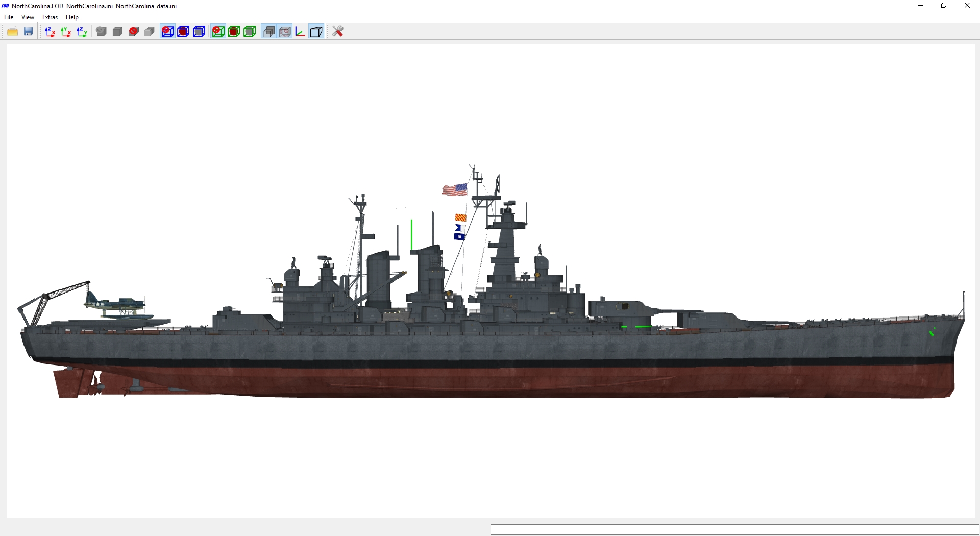Open the tools wrench settings icon
The width and height of the screenshot is (980, 536).
[x=338, y=32]
